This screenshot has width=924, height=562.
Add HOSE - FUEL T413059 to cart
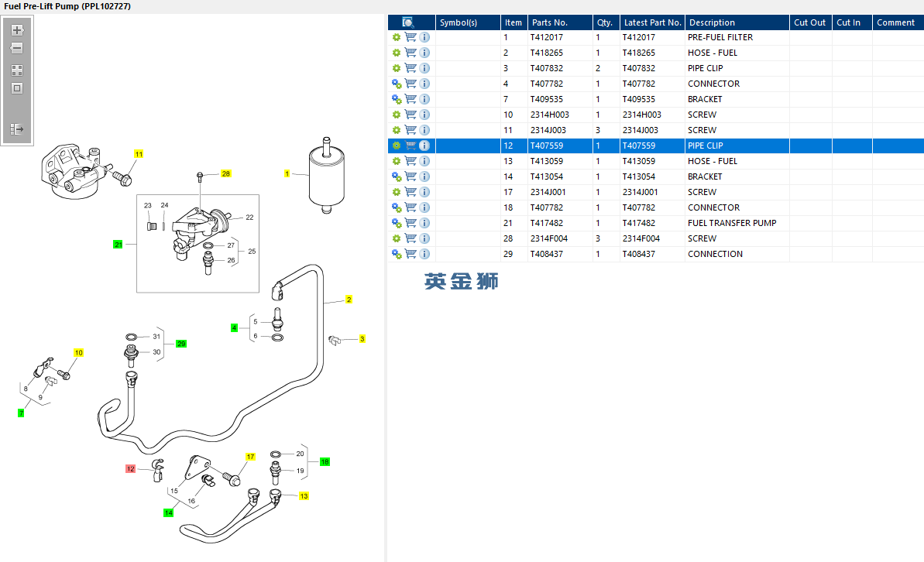[410, 161]
